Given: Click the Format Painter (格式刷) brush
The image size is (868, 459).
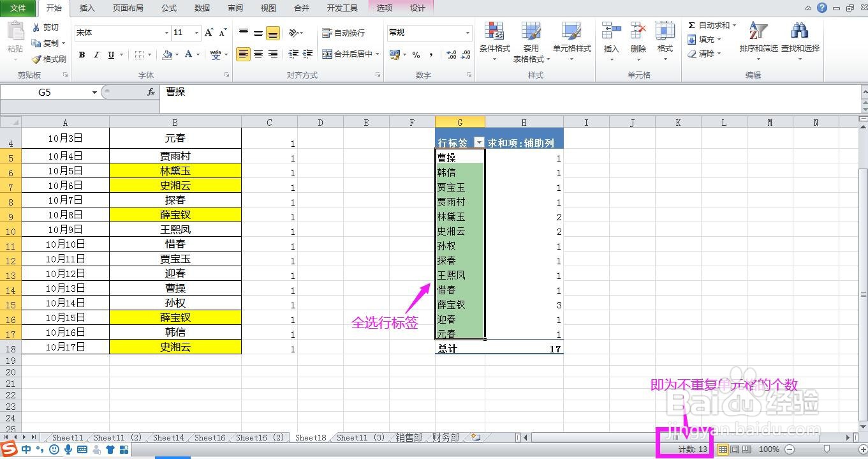Looking at the screenshot, I should coord(36,59).
